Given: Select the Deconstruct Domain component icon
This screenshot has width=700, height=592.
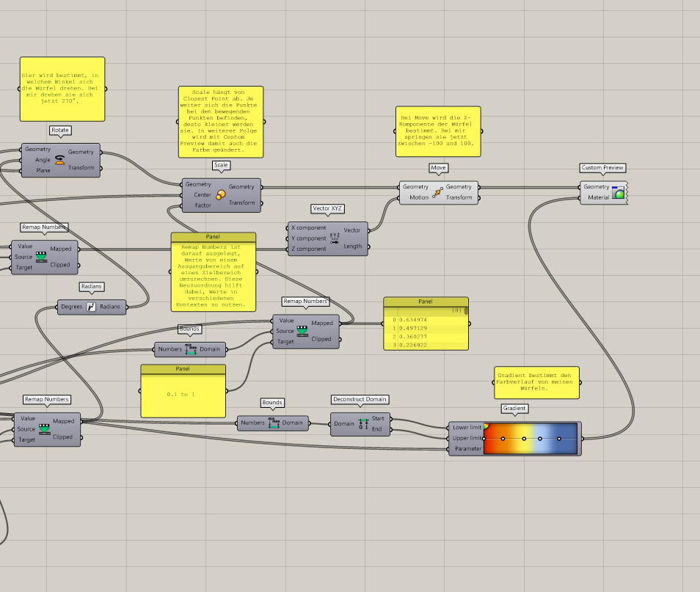Looking at the screenshot, I should 365,423.
